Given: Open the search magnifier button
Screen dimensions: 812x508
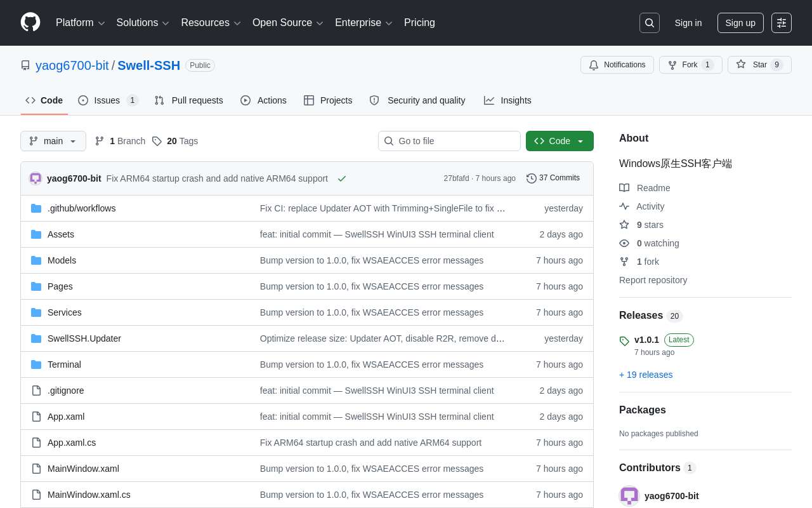Looking at the screenshot, I should point(650,23).
